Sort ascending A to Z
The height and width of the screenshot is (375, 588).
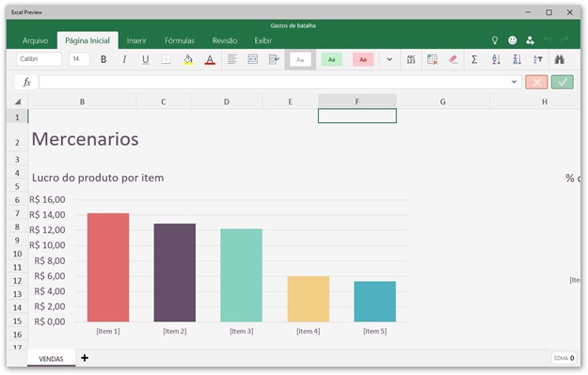coord(496,59)
